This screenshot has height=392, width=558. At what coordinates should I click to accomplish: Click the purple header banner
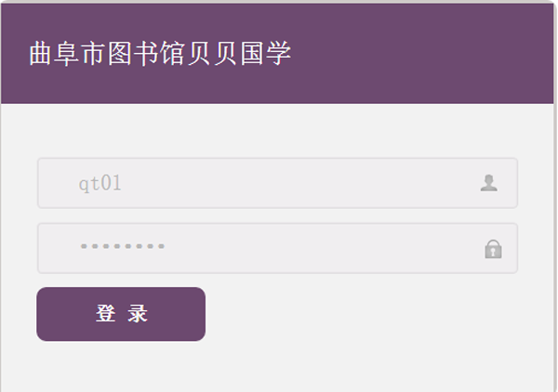coord(277,53)
